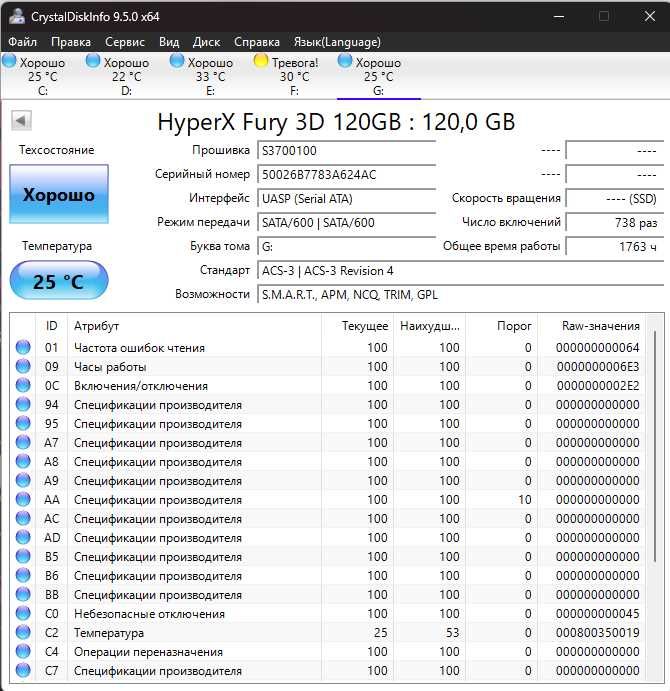Click status orb of attribute C2 row

[x=23, y=632]
